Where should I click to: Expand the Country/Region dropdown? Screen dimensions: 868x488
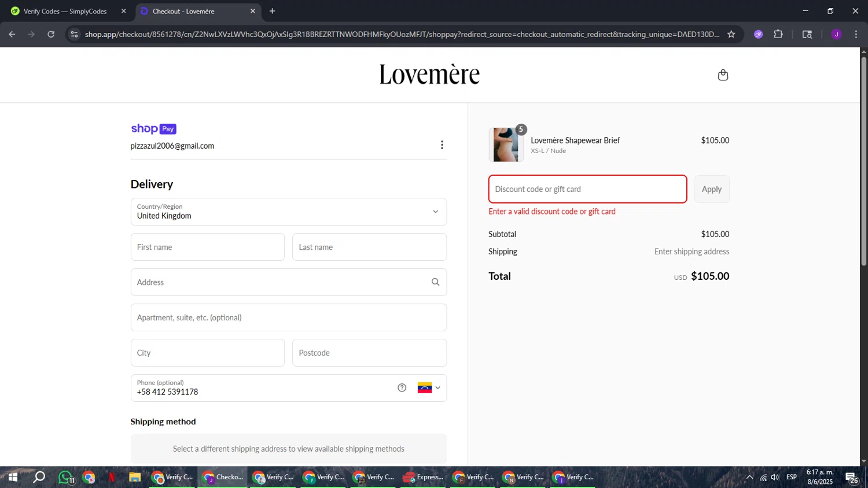pos(289,212)
